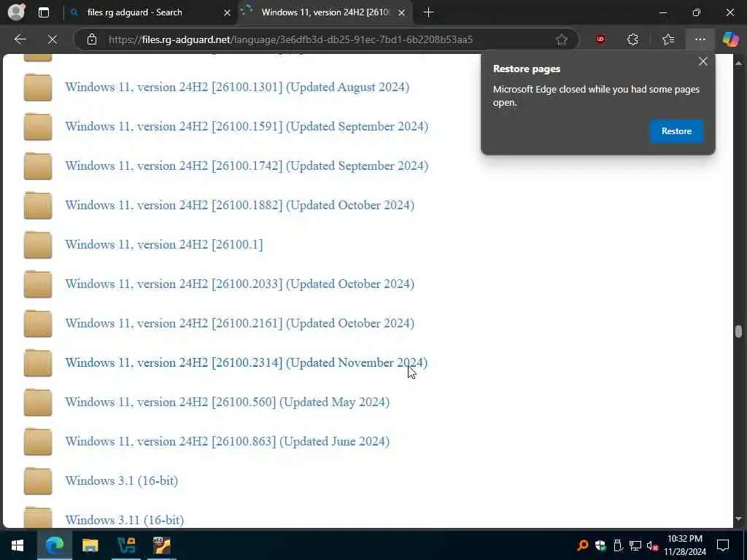Open the clock showing 10:32 PM
This screenshot has width=747, height=560.
(x=685, y=545)
